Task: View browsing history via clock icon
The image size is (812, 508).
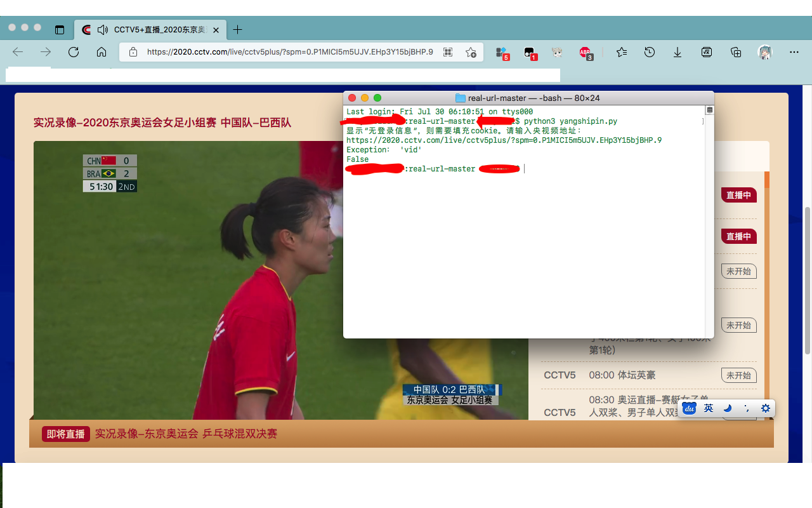Action: 649,52
